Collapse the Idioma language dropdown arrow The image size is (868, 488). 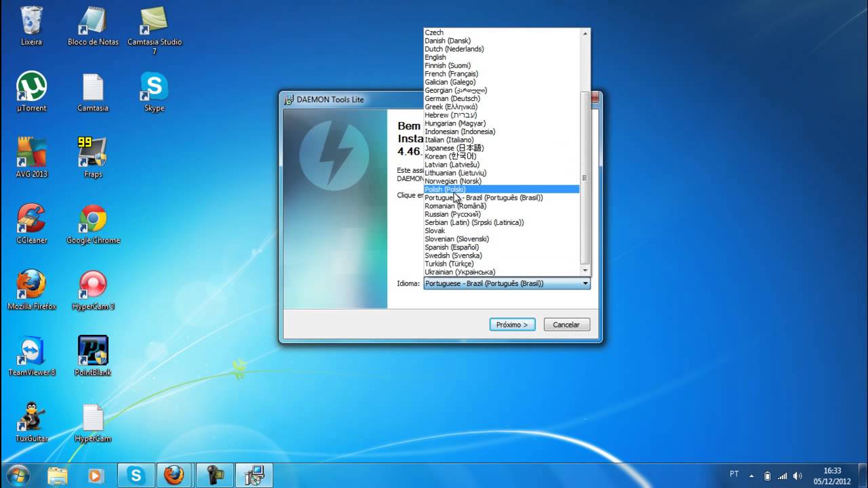[x=585, y=284]
